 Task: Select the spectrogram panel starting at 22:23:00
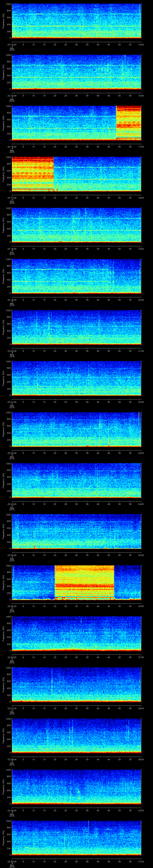[x=76, y=480]
